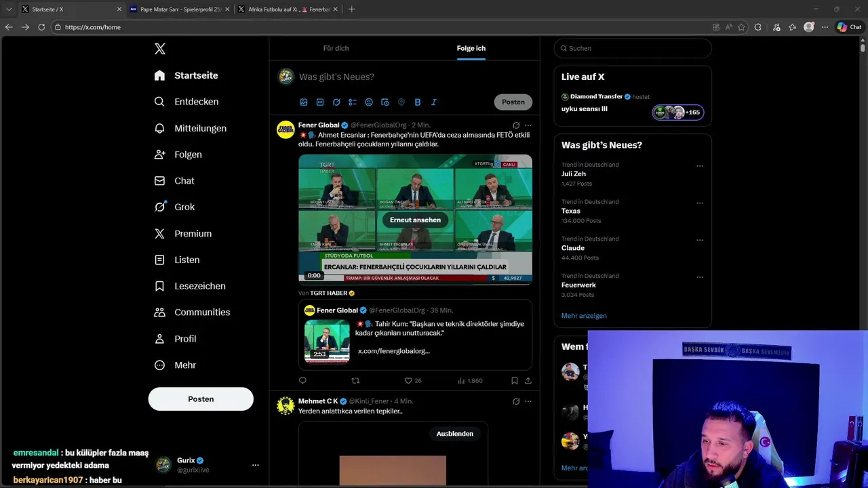Click the Listen sidebar icon
Viewport: 868px width, 488px height.
pyautogui.click(x=159, y=260)
